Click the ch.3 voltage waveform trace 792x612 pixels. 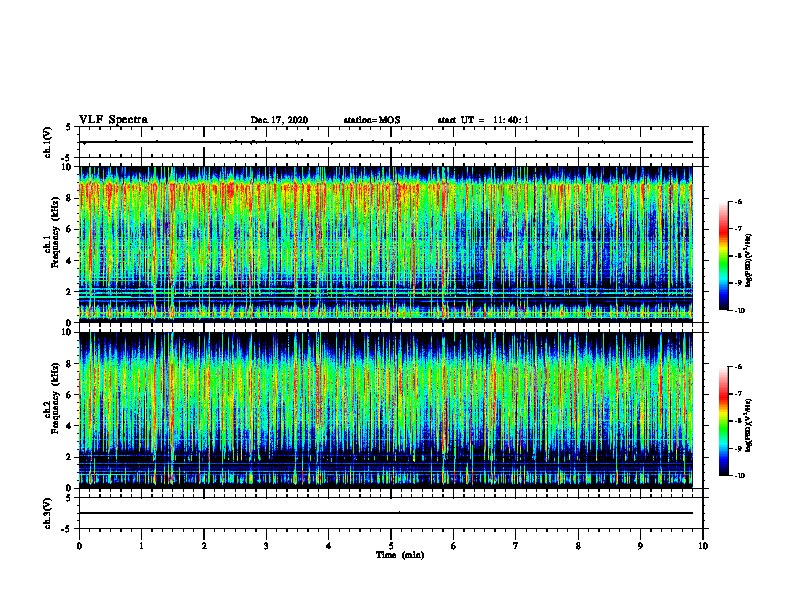386,513
